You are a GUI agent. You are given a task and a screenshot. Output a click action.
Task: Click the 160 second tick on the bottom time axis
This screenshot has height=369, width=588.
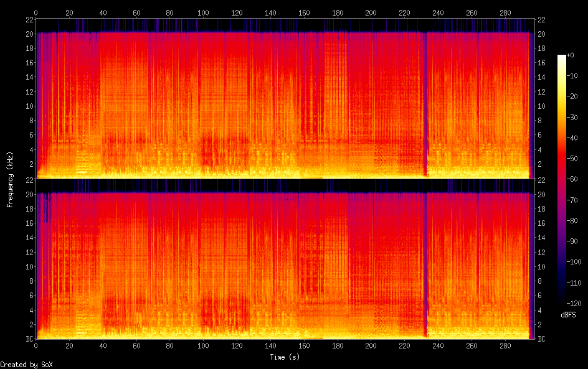tap(304, 345)
